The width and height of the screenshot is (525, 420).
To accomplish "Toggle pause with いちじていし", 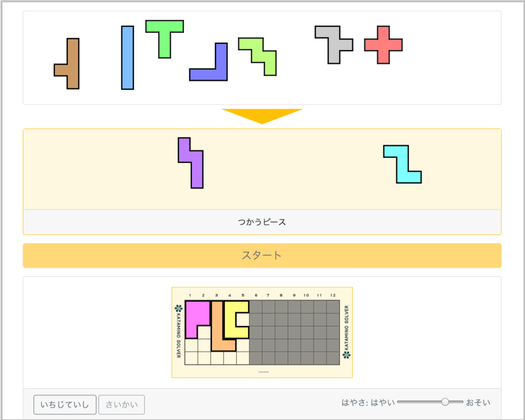I will tap(64, 405).
